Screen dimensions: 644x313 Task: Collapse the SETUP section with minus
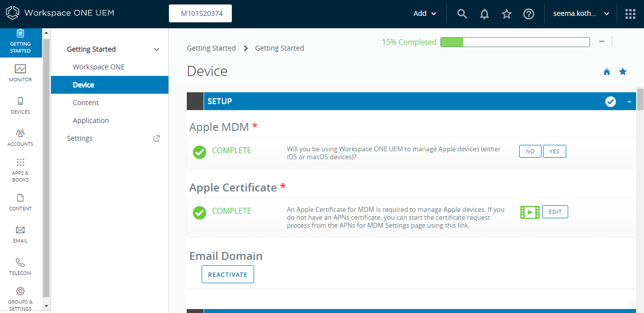tap(629, 101)
